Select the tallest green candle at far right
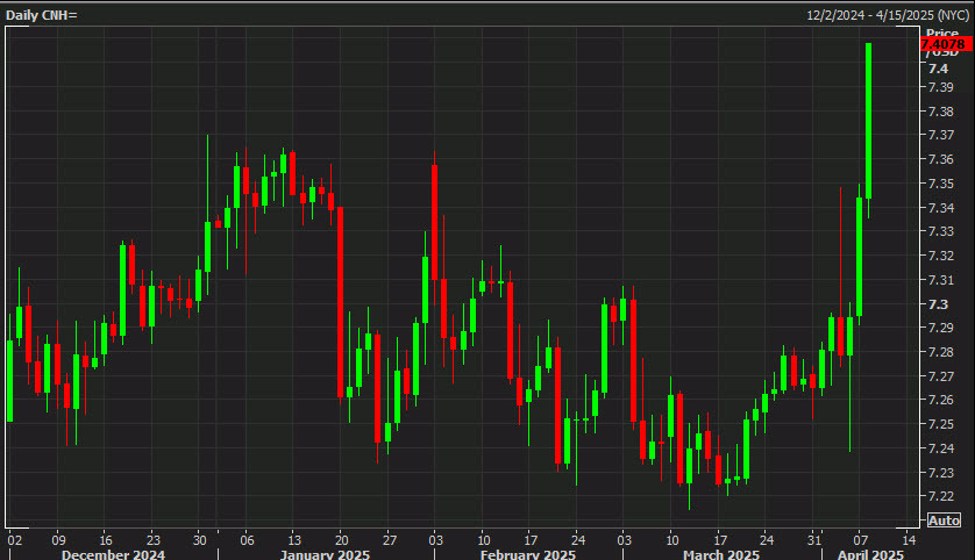 869,121
